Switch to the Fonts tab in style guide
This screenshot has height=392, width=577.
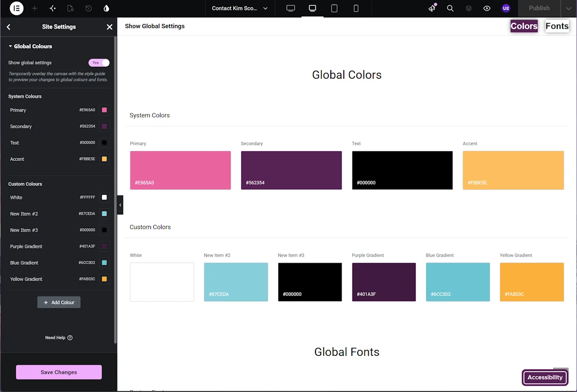[557, 26]
